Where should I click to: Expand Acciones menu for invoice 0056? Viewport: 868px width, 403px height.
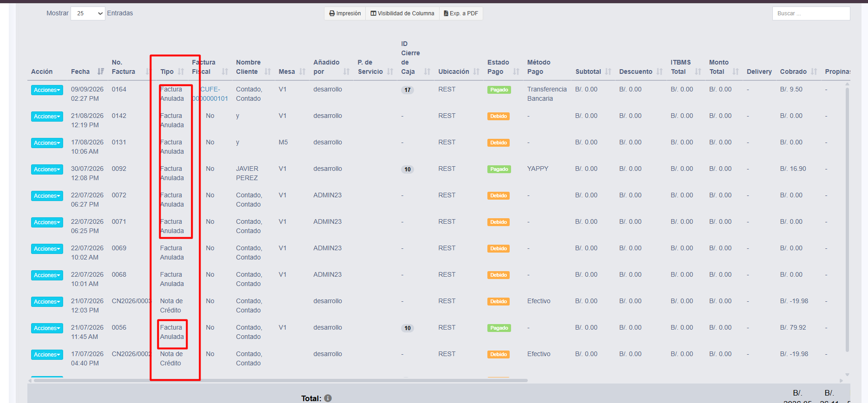(47, 328)
